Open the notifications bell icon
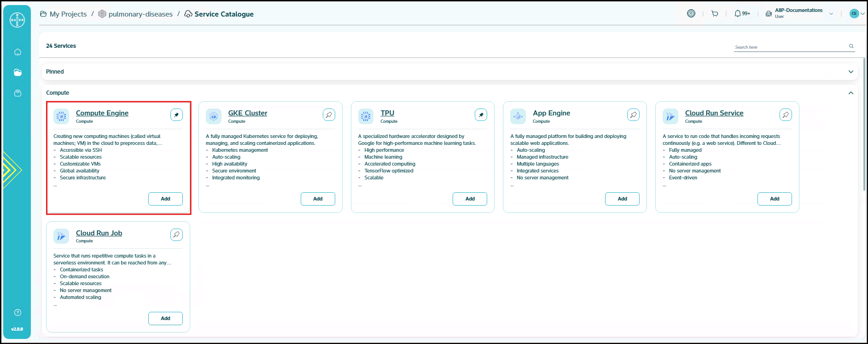Image resolution: width=868 pixels, height=344 pixels. click(x=738, y=14)
